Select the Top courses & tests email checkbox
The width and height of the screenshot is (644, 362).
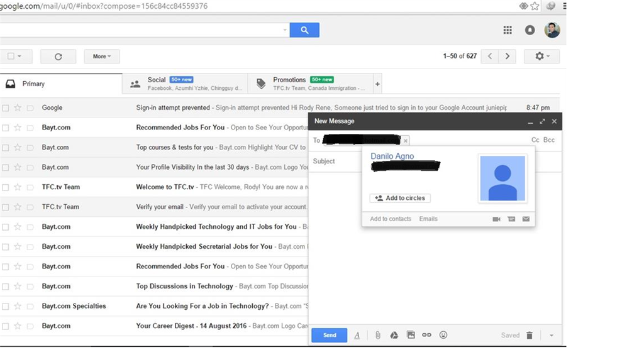(x=5, y=148)
